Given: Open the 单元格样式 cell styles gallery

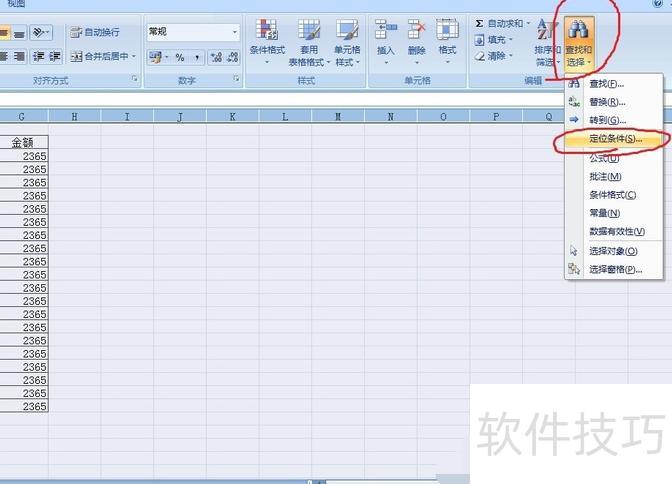Looking at the screenshot, I should click(348, 42).
